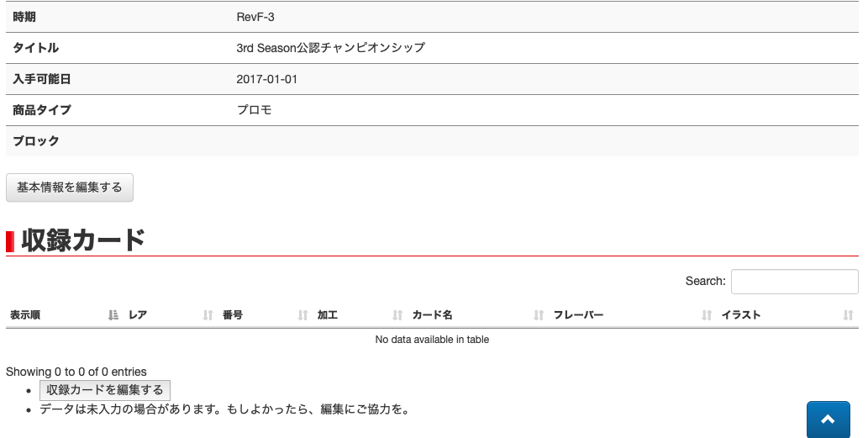This screenshot has height=438, width=868.
Task: Sort table by イラスト column icon
Action: [848, 315]
